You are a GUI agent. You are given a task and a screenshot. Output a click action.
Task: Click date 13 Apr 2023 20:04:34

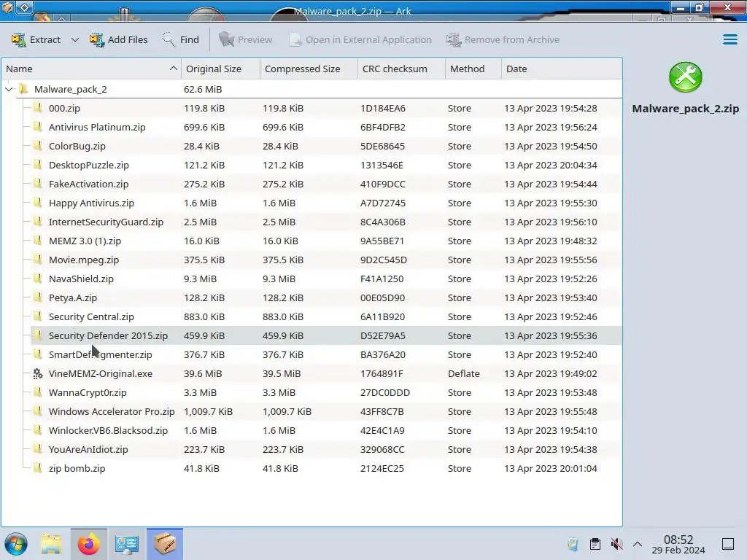point(550,166)
